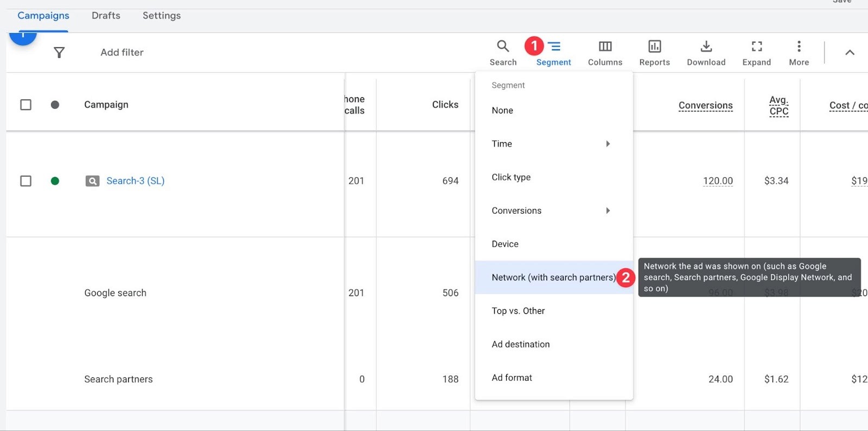Choose Device segment

click(554, 244)
